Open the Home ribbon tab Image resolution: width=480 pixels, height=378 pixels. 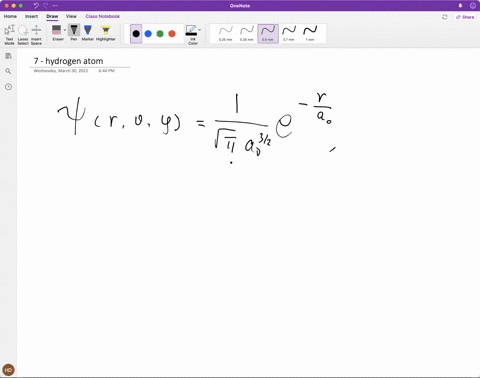tap(10, 16)
